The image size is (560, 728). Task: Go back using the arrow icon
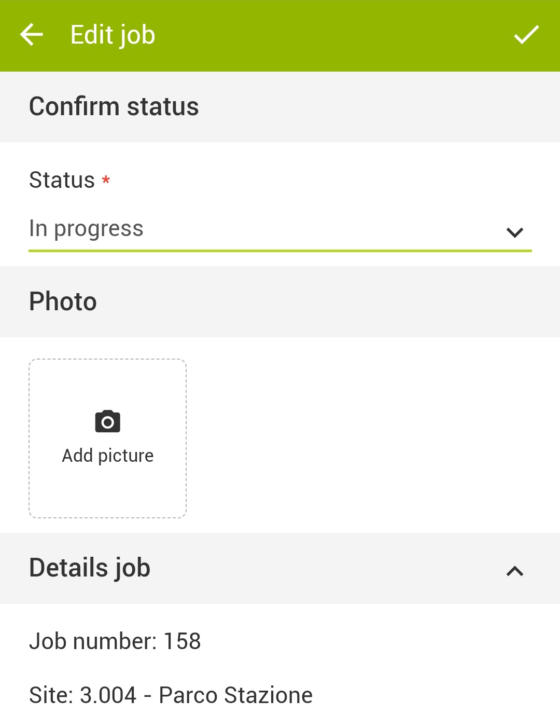tap(32, 35)
